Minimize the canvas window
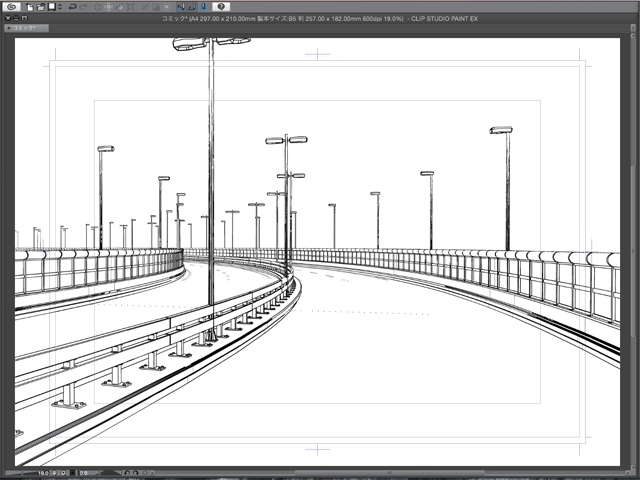 pyautogui.click(x=16, y=18)
